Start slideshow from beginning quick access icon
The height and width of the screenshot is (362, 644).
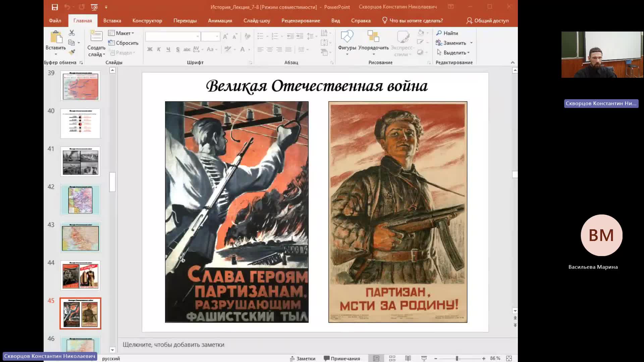tap(94, 7)
